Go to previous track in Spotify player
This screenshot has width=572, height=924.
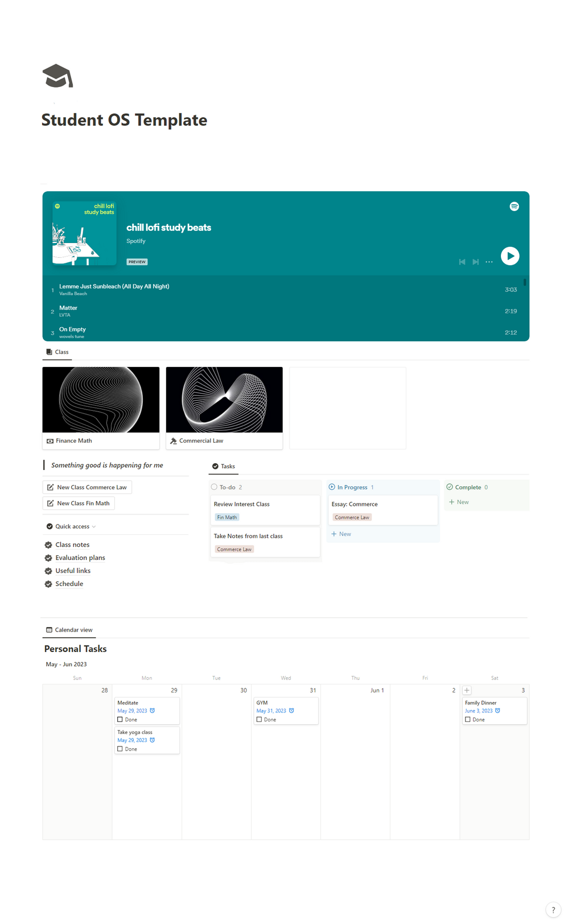462,262
